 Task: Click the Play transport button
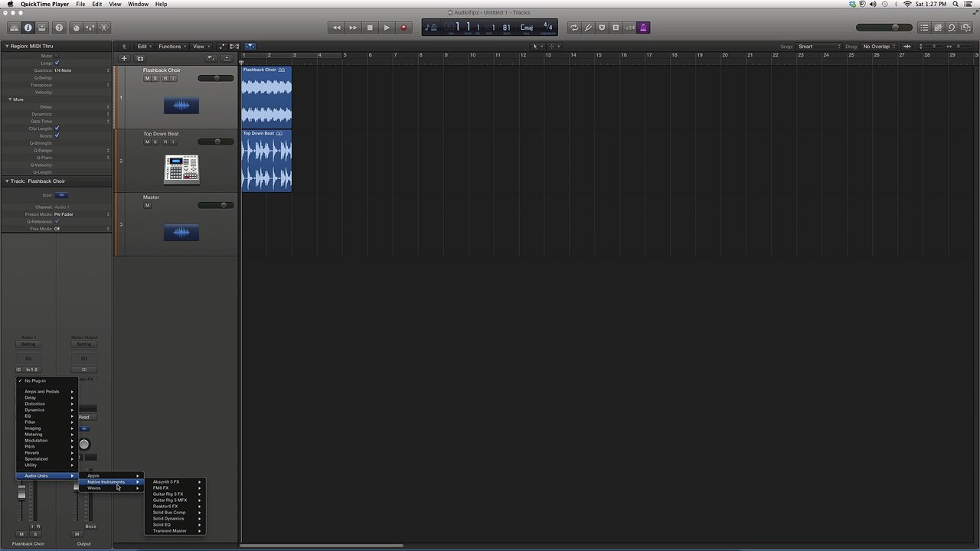387,28
